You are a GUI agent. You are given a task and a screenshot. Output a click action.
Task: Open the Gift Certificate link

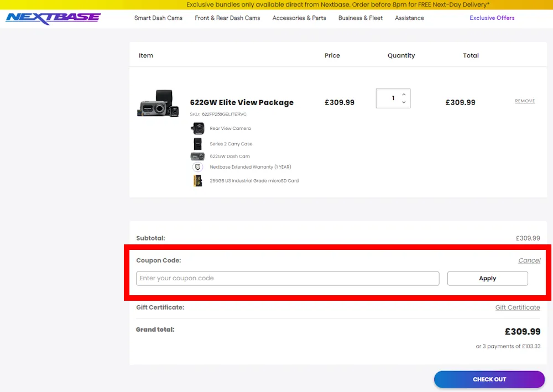pos(518,307)
